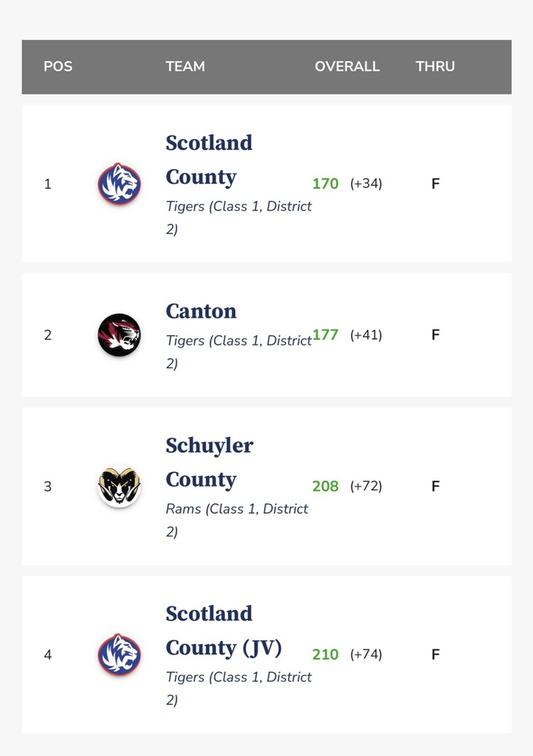533x756 pixels.
Task: Click the position 2 number for Canton
Action: tap(48, 335)
